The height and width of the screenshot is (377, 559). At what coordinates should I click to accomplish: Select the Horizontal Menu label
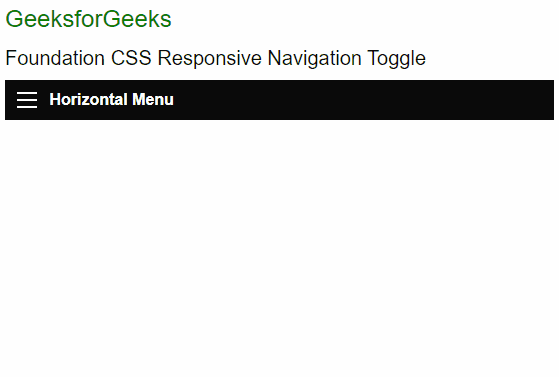pyautogui.click(x=112, y=100)
